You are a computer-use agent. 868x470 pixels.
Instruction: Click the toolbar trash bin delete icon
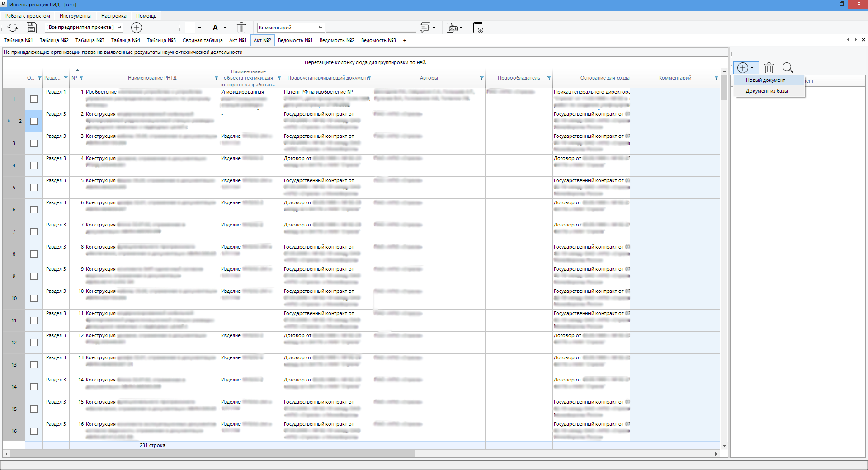tap(241, 28)
